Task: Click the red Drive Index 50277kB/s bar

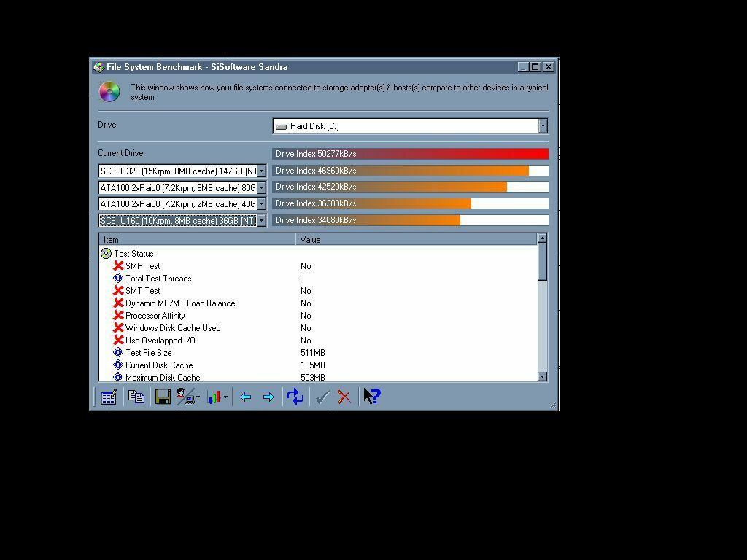Action: tap(410, 153)
